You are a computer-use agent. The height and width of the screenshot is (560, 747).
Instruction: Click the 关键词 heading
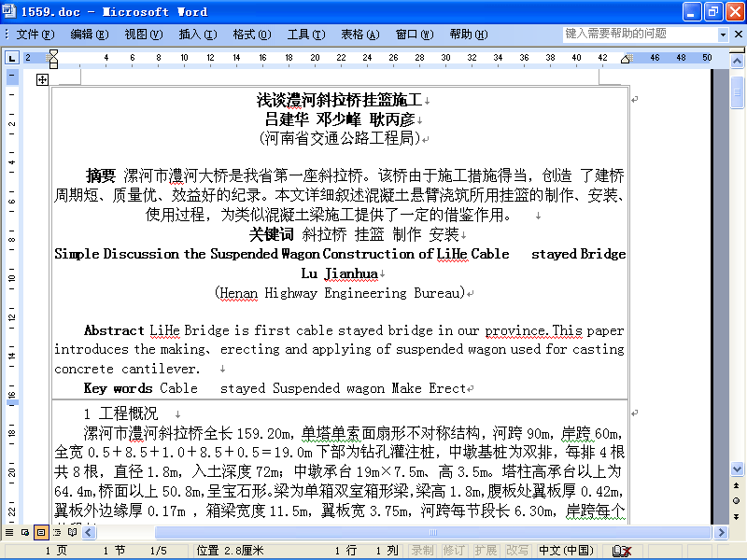pos(272,234)
